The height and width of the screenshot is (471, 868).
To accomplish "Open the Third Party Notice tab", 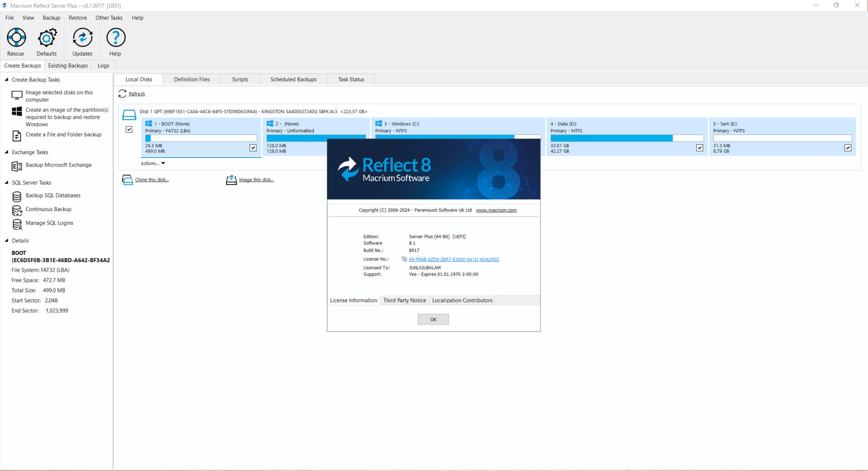I will 405,300.
